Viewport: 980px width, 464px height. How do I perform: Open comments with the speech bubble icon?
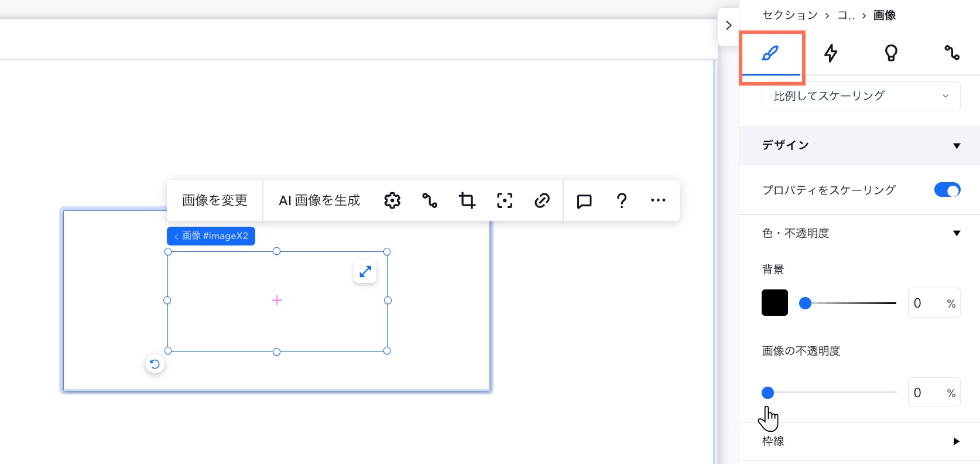coord(584,201)
